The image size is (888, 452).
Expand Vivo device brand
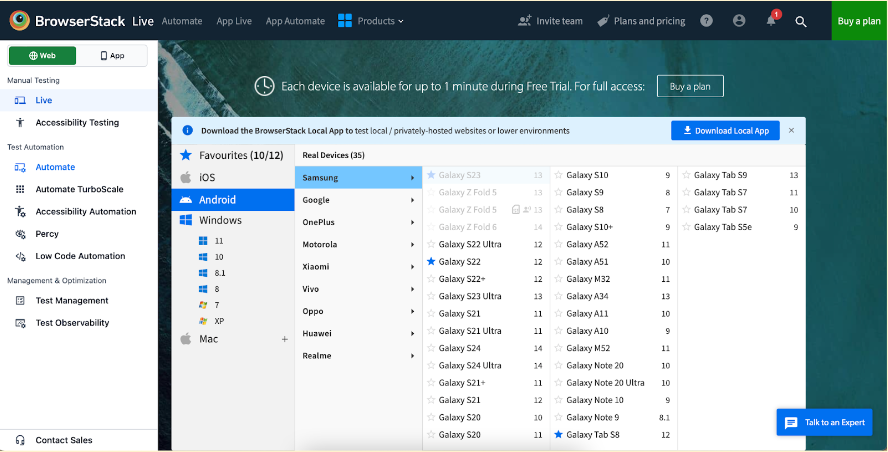pyautogui.click(x=358, y=289)
